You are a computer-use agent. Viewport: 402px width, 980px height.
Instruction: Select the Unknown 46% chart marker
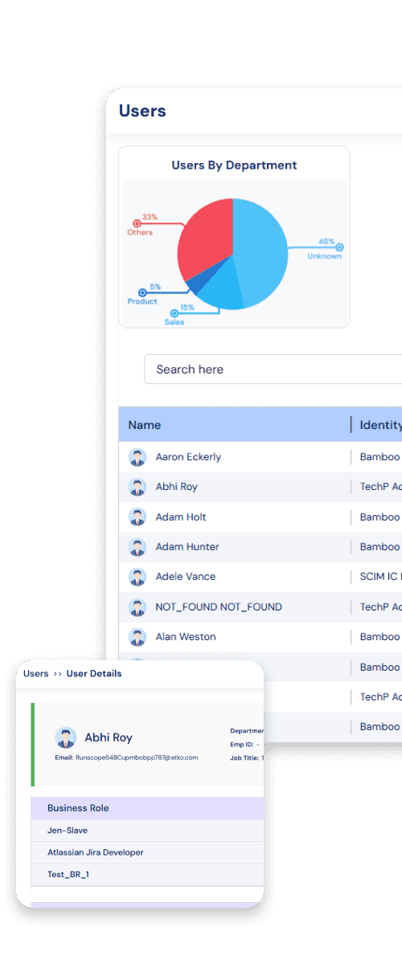[x=339, y=247]
